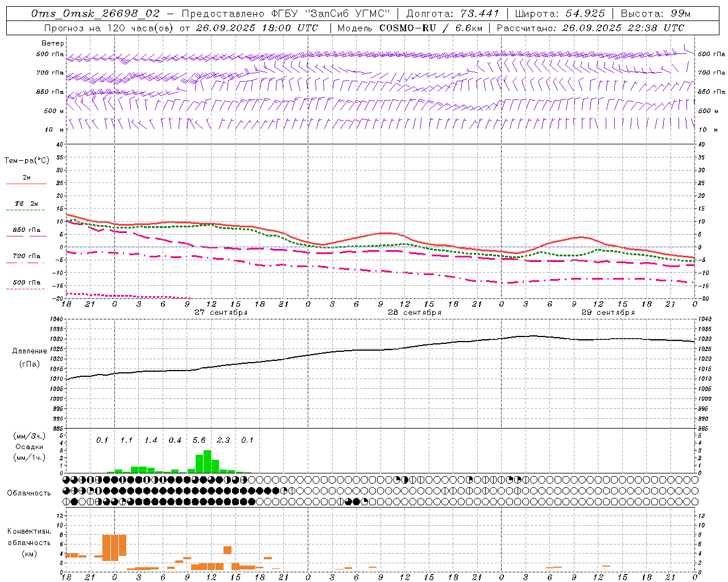Click the (мм/1ч.) precipitation unit label
The image size is (728, 582).
pos(30,458)
